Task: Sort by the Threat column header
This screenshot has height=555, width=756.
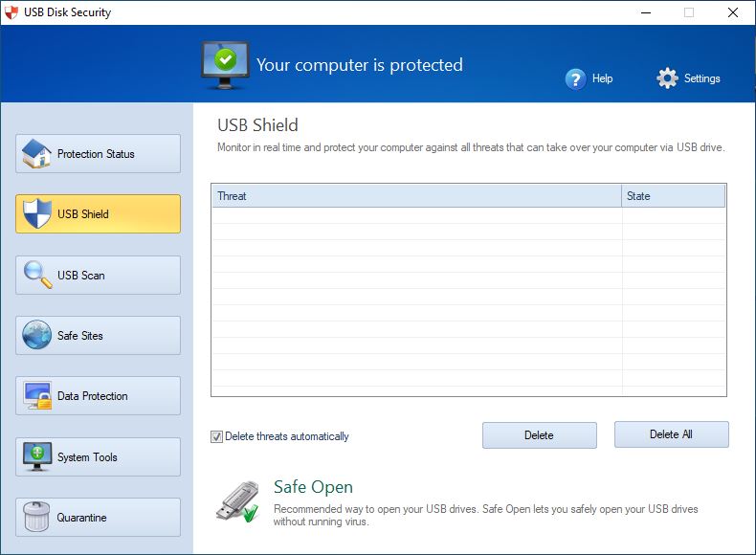Action: click(x=416, y=196)
